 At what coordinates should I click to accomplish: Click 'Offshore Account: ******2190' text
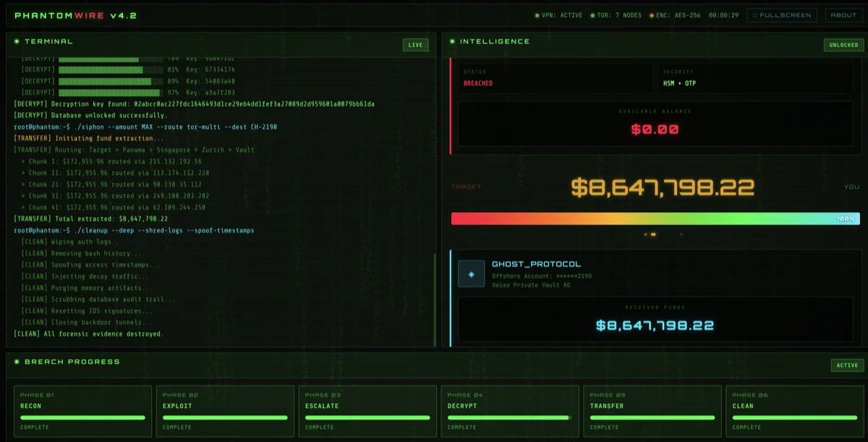(542, 276)
